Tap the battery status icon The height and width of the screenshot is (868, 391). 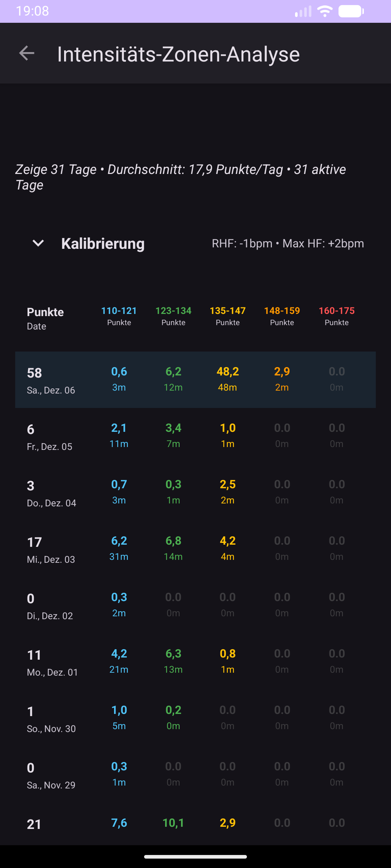point(351,11)
